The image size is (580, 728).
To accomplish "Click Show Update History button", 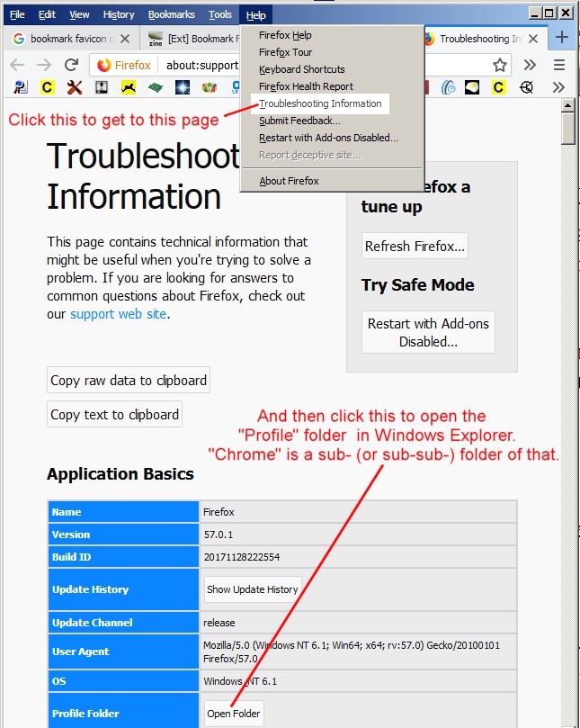I will [253, 589].
